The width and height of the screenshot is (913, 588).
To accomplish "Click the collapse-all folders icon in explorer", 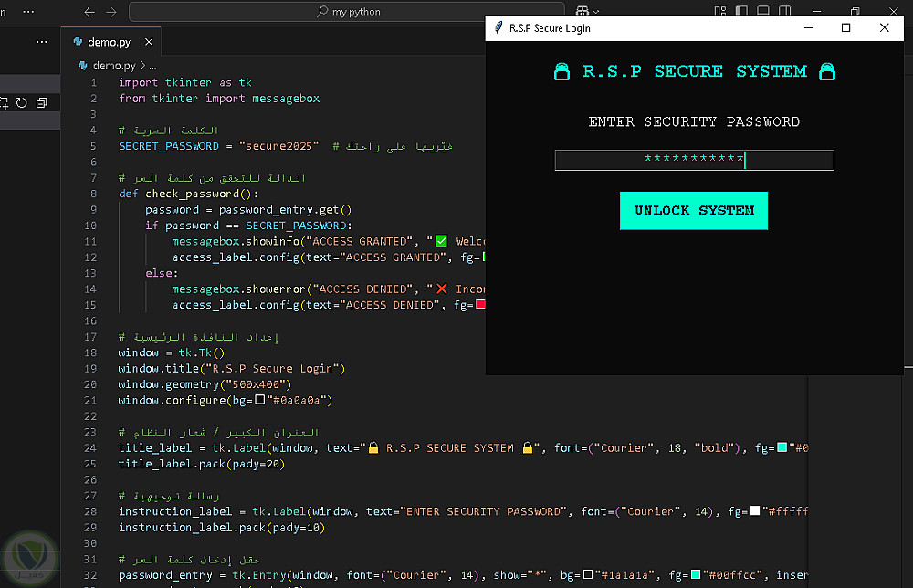I will point(41,103).
